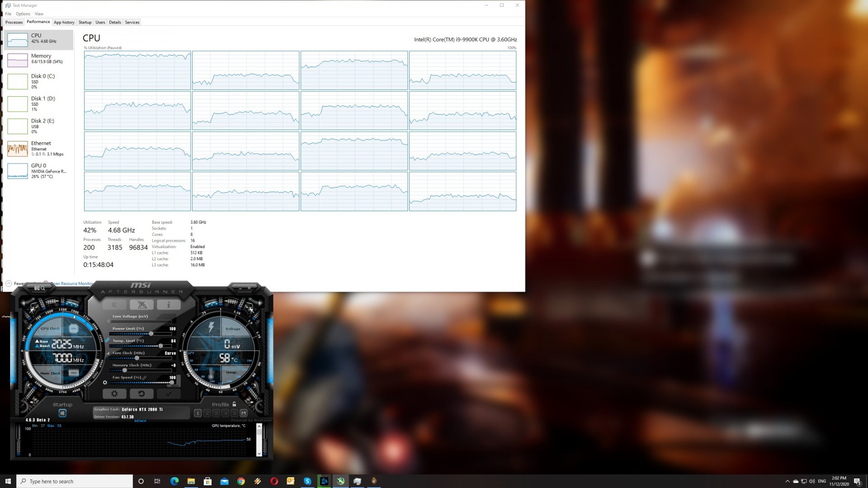Enable Auto fan speed mode
The image size is (868, 488).
pyautogui.click(x=175, y=385)
